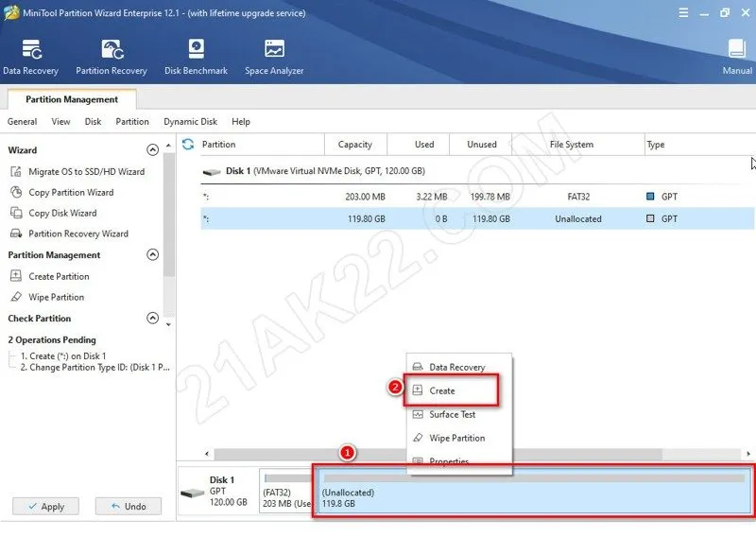Open Disk Benchmark tool
Image resolution: width=756 pixels, height=537 pixels.
(x=196, y=57)
